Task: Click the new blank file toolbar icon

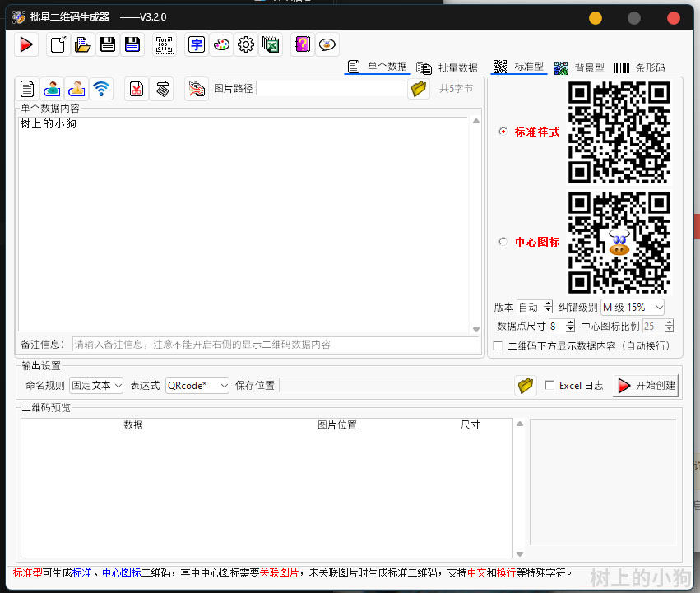Action: (58, 45)
